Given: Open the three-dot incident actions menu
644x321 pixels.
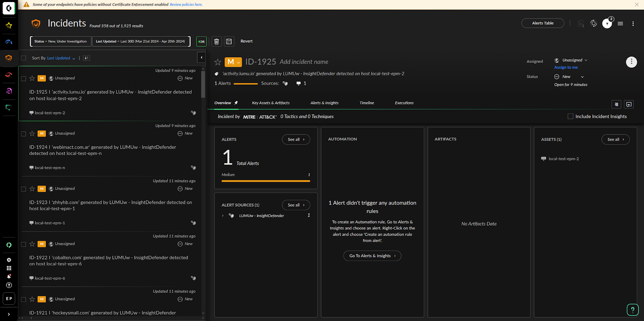Looking at the screenshot, I should 631,62.
